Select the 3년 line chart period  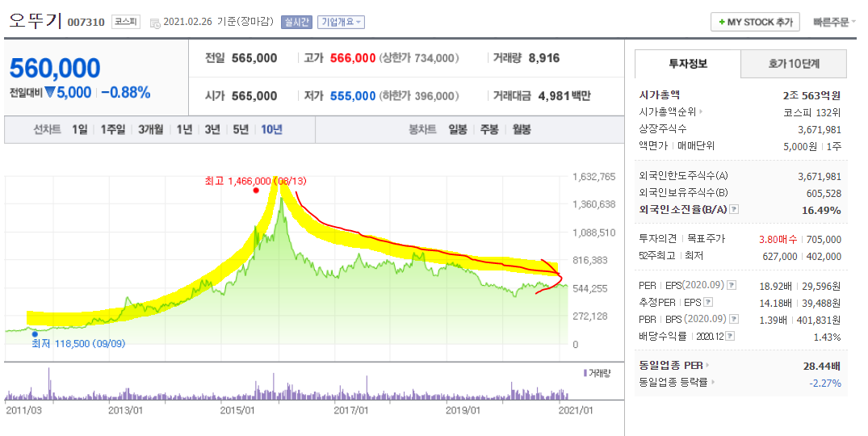tap(212, 129)
